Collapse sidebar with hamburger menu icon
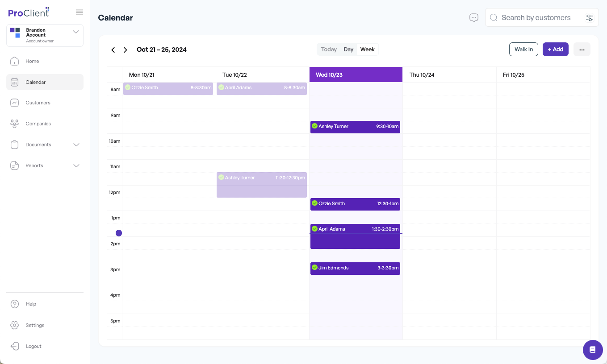The width and height of the screenshot is (607, 364). (x=80, y=12)
